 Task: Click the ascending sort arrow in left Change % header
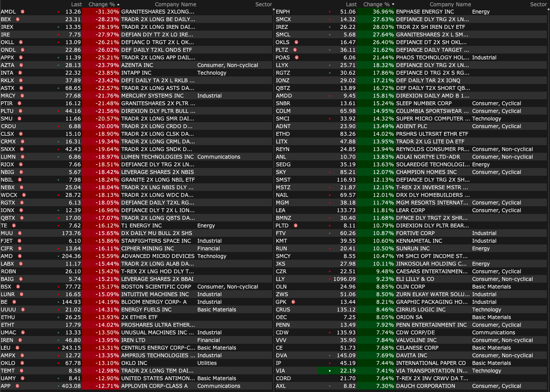(118, 5)
